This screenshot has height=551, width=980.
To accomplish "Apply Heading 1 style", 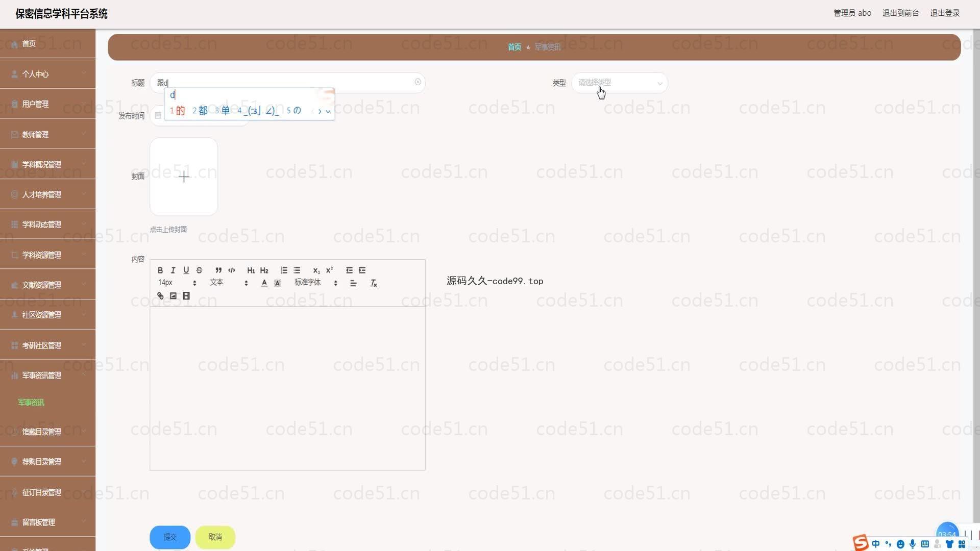I will [x=251, y=270].
